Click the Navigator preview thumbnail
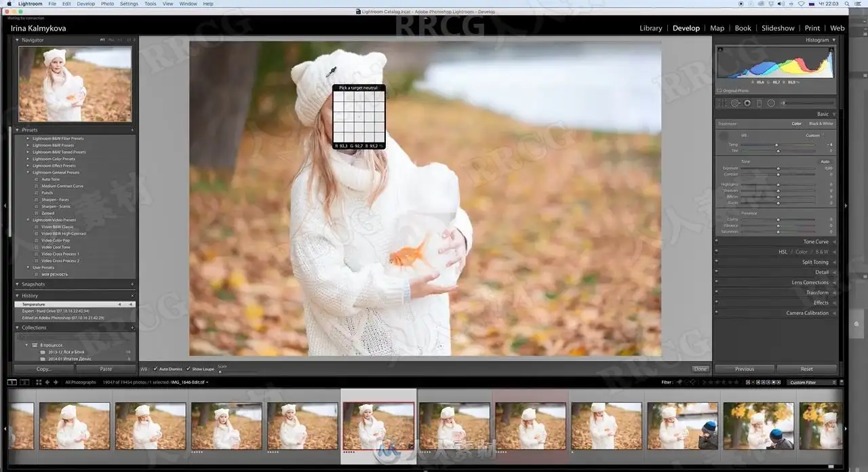 [x=75, y=84]
